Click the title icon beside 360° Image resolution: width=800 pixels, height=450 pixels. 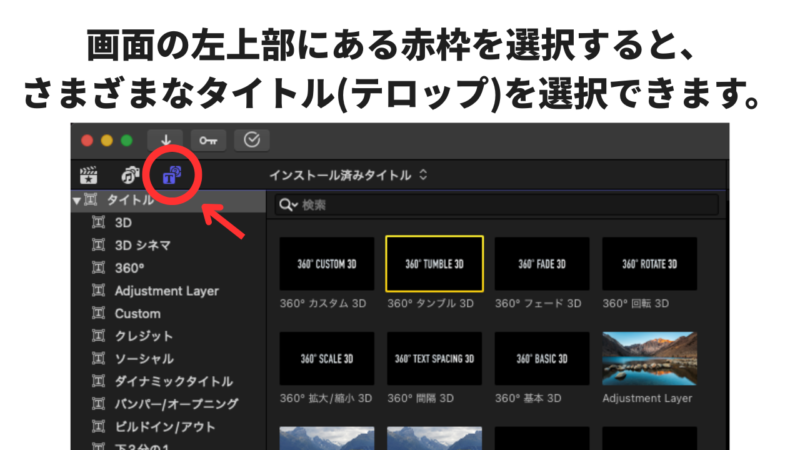point(98,267)
